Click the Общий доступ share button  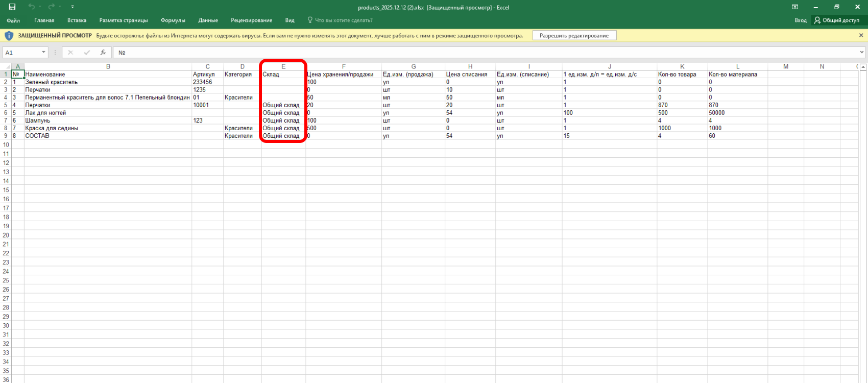pos(837,20)
